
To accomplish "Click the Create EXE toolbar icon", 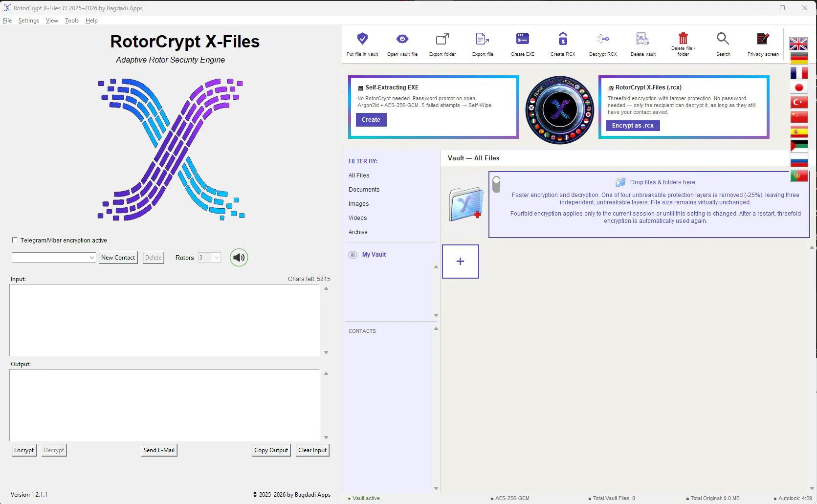I will (523, 39).
